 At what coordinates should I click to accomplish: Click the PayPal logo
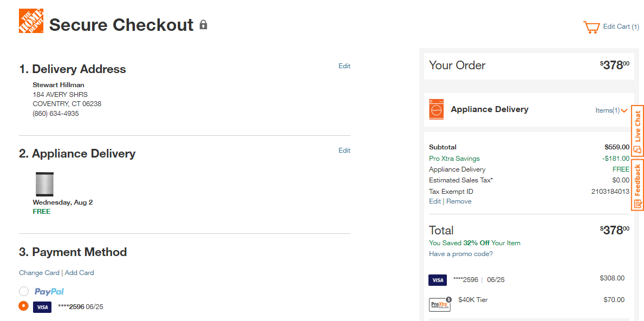49,292
